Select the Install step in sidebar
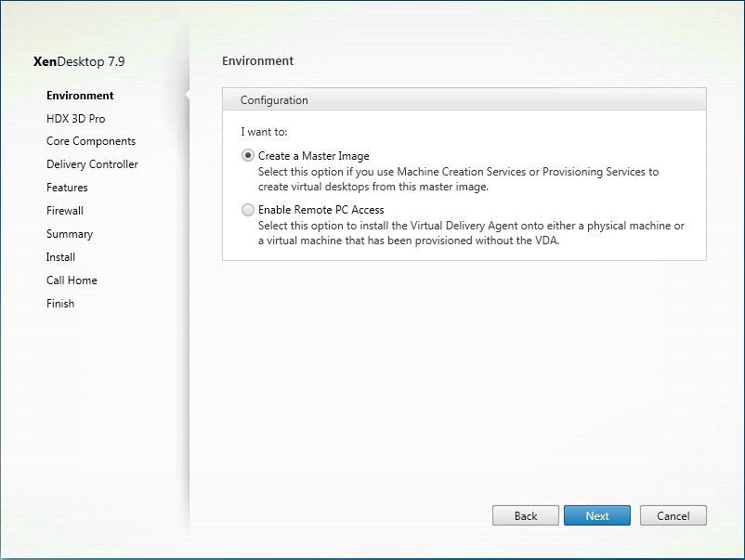Viewport: 745px width, 560px height. tap(60, 257)
